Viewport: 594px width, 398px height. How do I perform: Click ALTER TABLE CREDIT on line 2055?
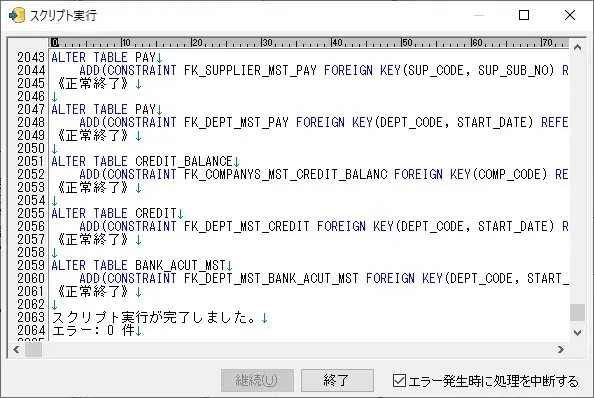tap(114, 214)
